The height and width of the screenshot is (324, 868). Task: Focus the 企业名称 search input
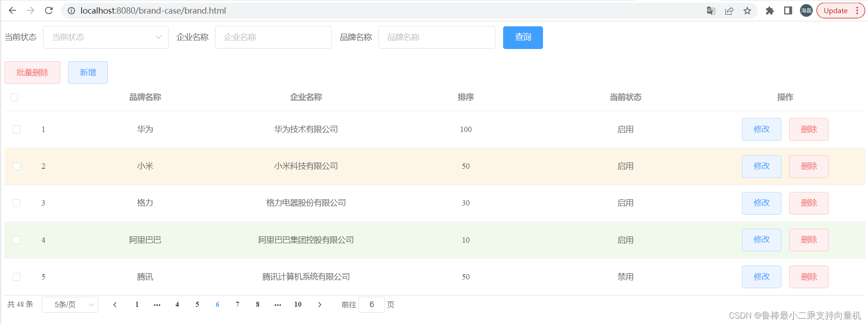point(273,37)
